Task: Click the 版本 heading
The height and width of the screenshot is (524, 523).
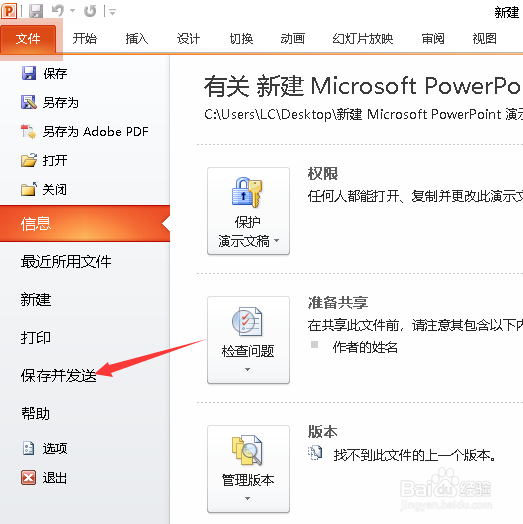Action: [x=322, y=432]
